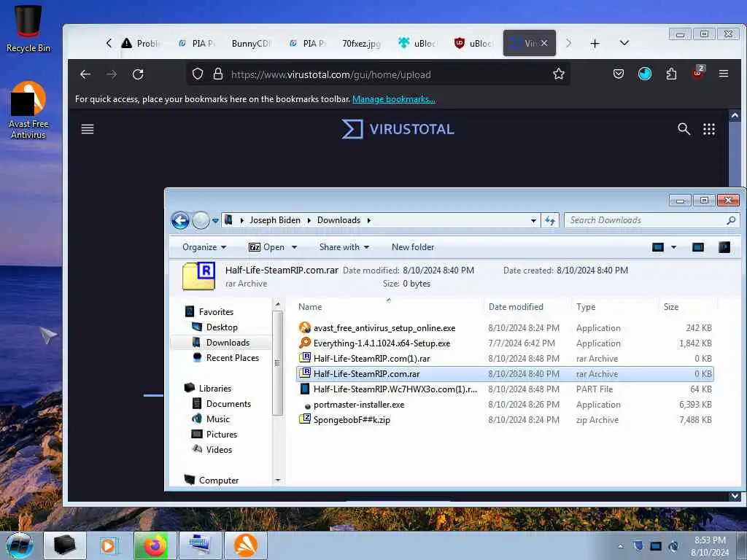Click the VirusTotal logo
Viewport: 747px width, 560px height.
(398, 129)
